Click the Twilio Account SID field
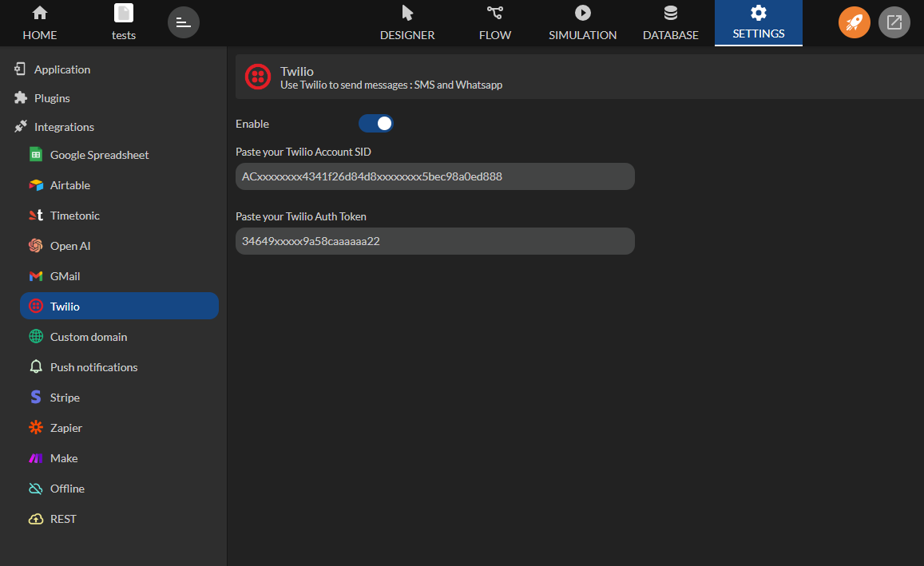The width and height of the screenshot is (924, 566). [434, 176]
